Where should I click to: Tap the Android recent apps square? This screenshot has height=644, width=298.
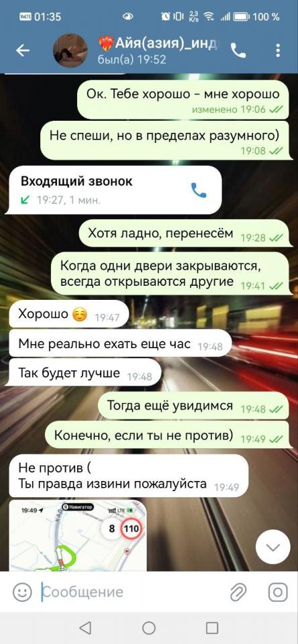(212, 628)
